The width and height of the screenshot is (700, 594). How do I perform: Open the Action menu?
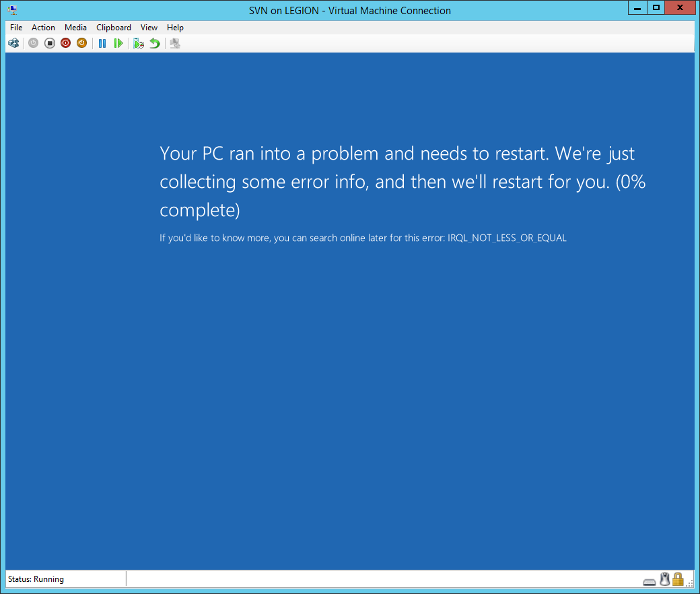(43, 28)
